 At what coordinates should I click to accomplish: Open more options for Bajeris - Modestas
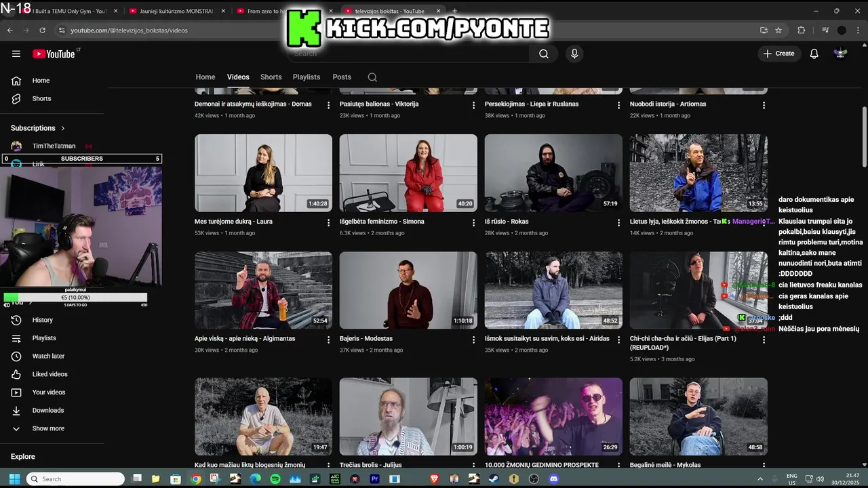tap(473, 340)
